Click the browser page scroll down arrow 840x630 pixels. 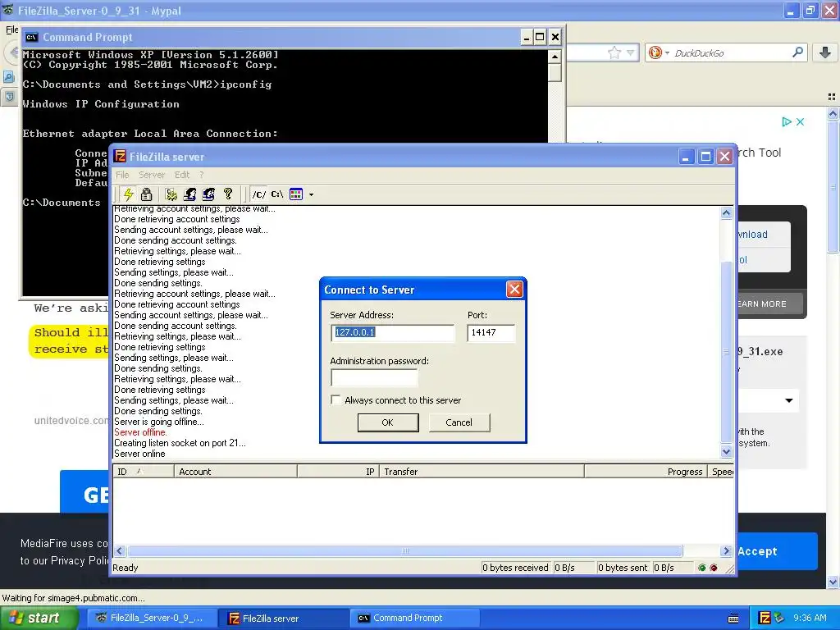click(x=833, y=582)
